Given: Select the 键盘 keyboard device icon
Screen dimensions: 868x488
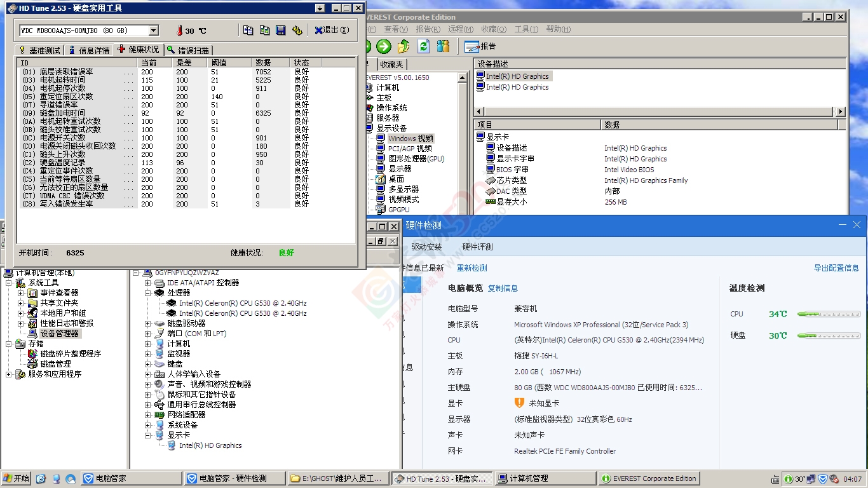Looking at the screenshot, I should pos(159,364).
